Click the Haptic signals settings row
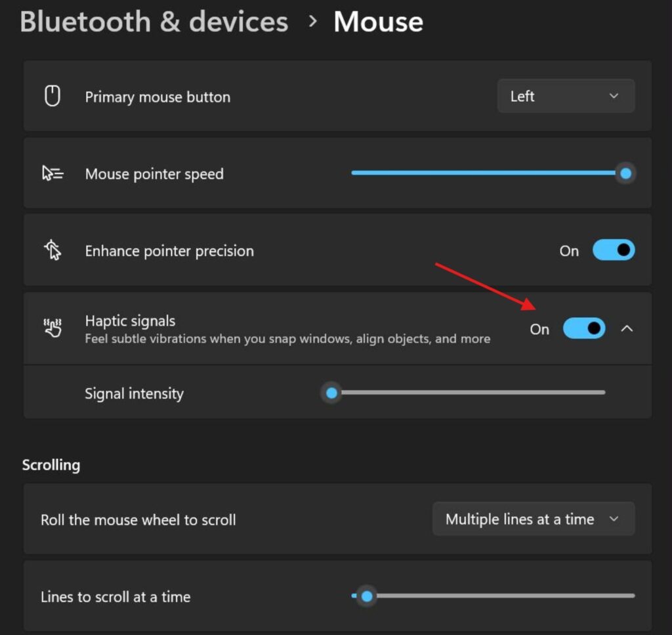This screenshot has height=635, width=672. (x=262, y=327)
